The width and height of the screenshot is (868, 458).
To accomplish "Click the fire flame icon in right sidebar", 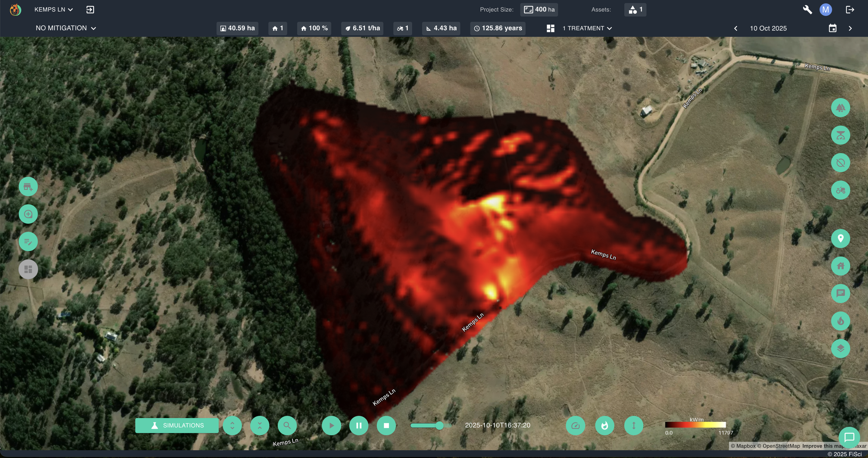I will pyautogui.click(x=840, y=321).
